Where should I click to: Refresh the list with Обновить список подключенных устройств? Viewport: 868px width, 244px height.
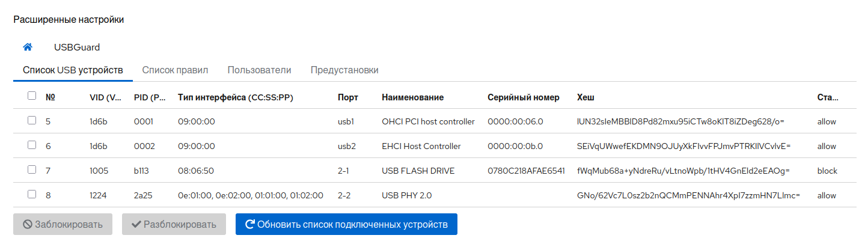pyautogui.click(x=346, y=225)
